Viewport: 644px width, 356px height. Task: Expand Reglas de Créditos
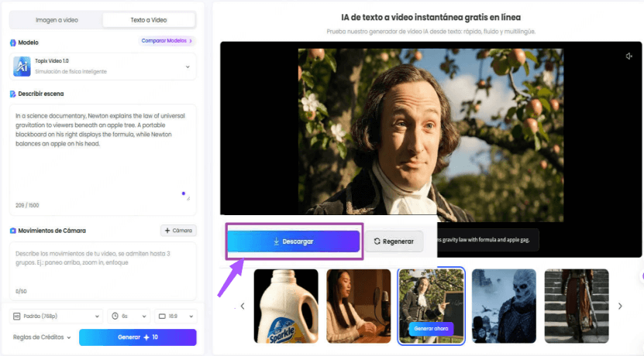pyautogui.click(x=42, y=337)
